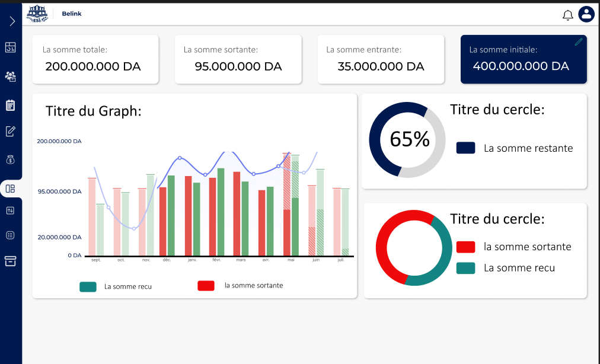Open the users group sidebar icon

(11, 76)
